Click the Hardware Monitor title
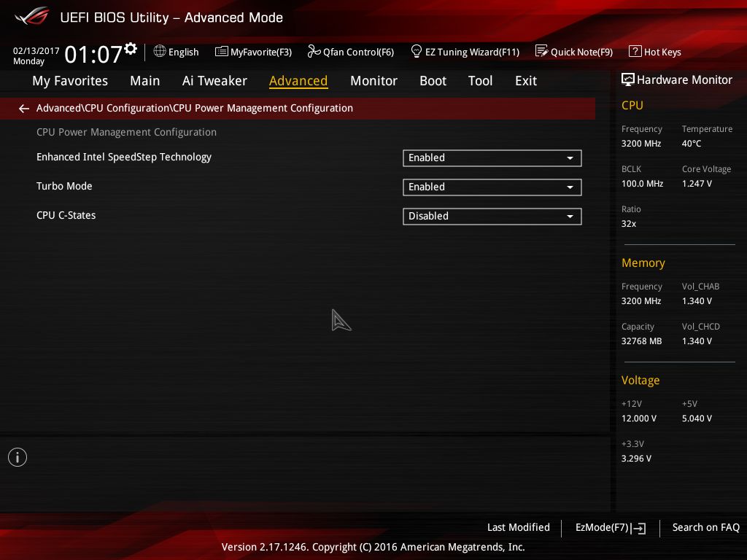This screenshot has height=560, width=747. point(684,80)
